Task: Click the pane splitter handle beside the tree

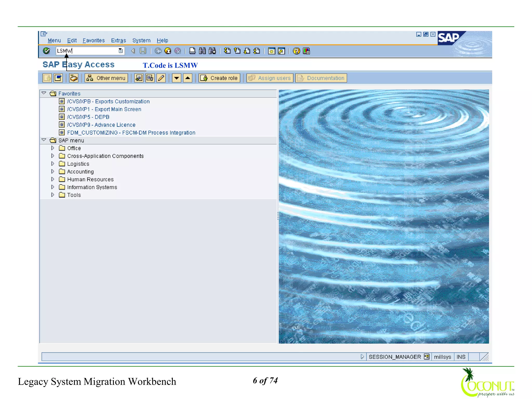Action: tap(278, 216)
